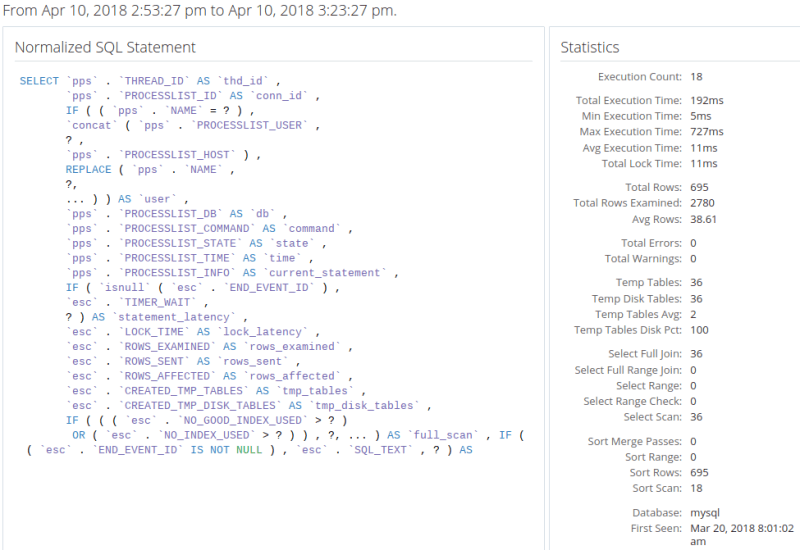Click the REPLACE keyword in the SQL
The width and height of the screenshot is (800, 550).
pos(88,169)
